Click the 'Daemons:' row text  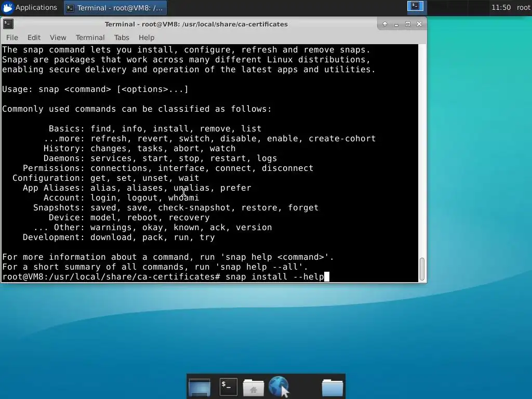tap(160, 158)
